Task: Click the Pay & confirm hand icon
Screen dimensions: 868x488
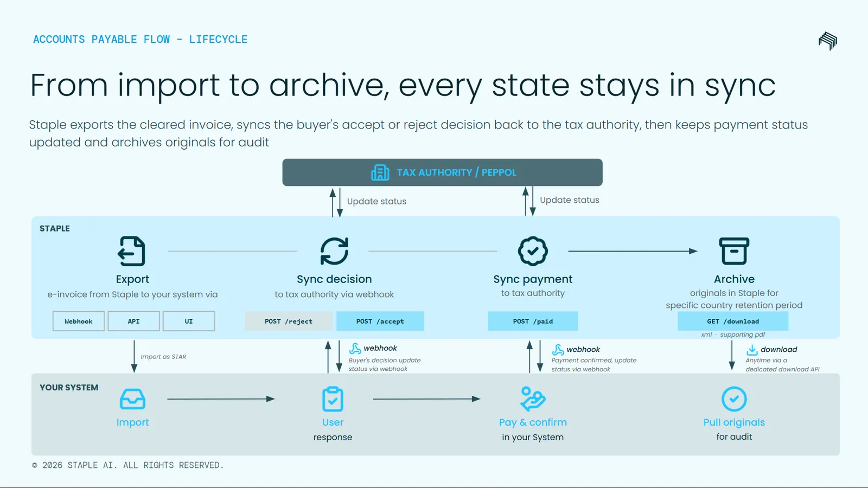Action: [x=533, y=399]
